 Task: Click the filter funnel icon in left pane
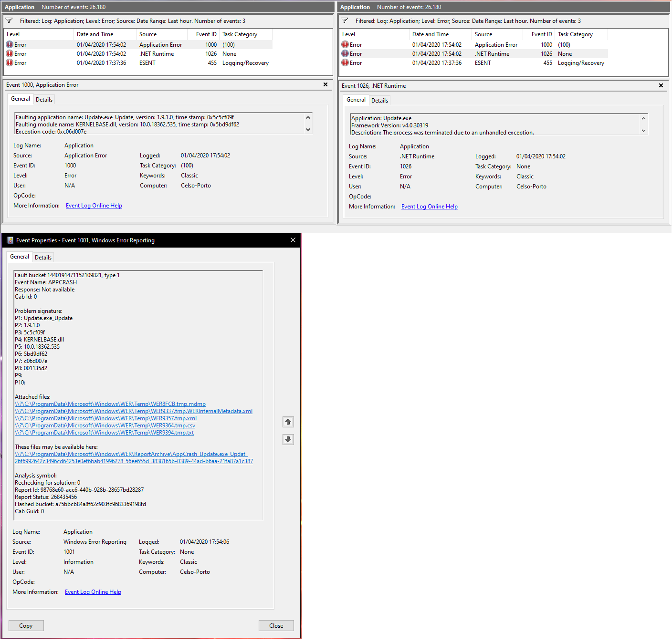9,20
